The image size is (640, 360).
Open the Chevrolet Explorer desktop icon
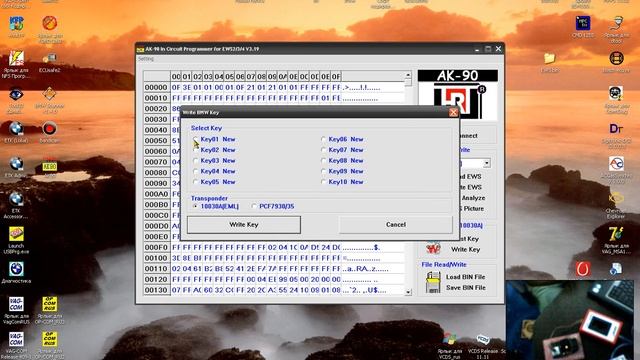pyautogui.click(x=616, y=200)
